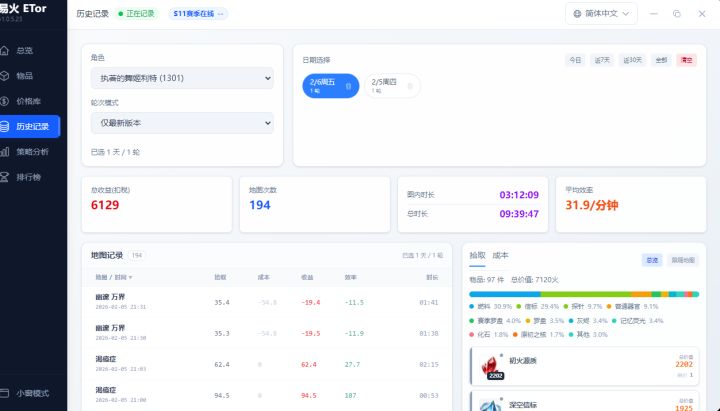Viewport: 720px width, 411px height.
Task: Click the green segment of category bar
Action: pyautogui.click(x=585, y=294)
